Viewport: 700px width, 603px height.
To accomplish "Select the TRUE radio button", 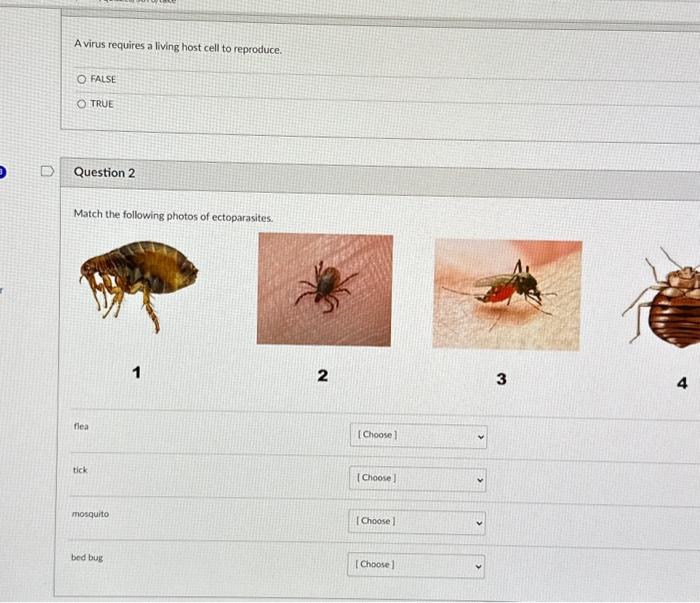I will click(x=81, y=104).
